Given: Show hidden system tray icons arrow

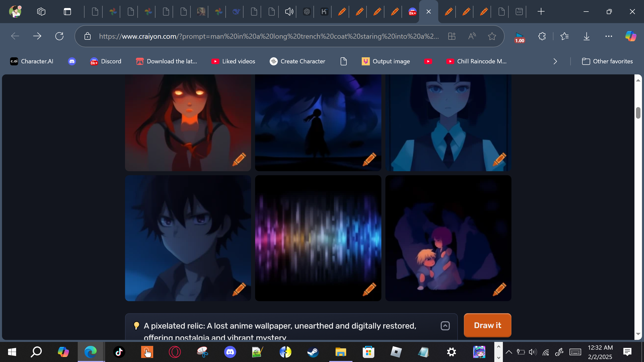Looking at the screenshot, I should tap(509, 352).
